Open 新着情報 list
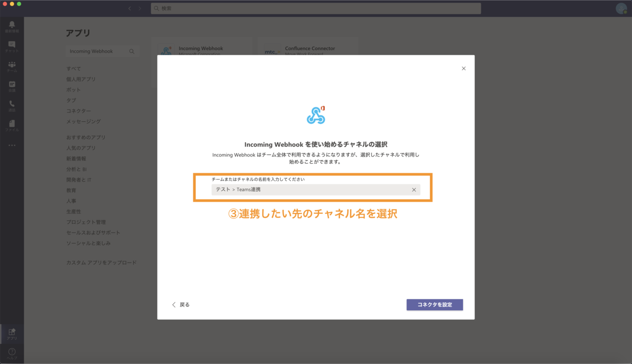 pyautogui.click(x=76, y=159)
